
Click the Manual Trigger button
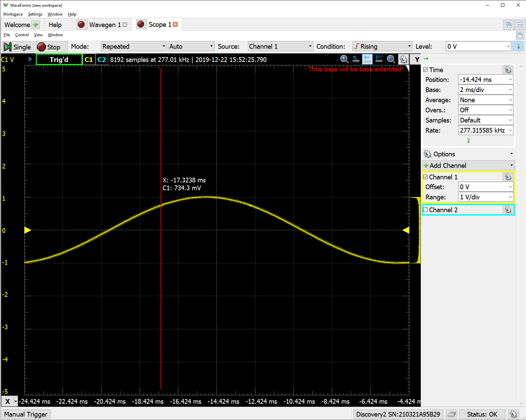pyautogui.click(x=26, y=414)
